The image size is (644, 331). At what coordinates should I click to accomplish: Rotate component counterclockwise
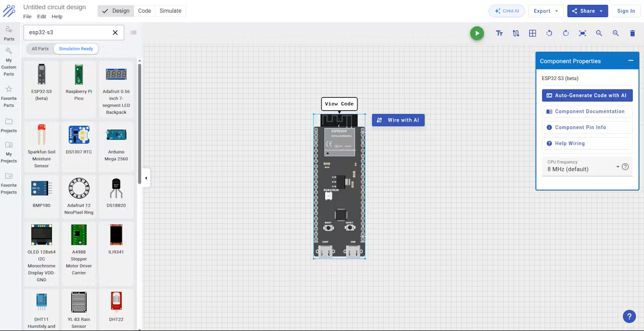coord(549,33)
